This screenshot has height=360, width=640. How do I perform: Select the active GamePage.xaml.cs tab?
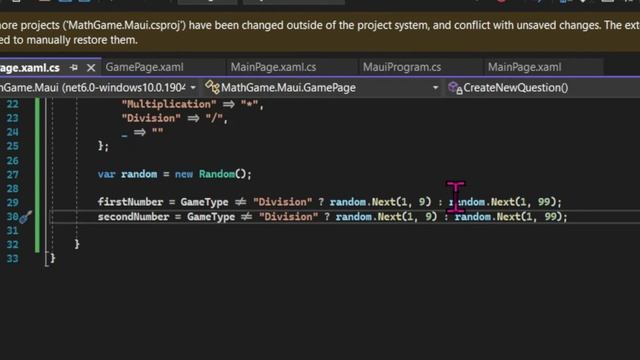click(30, 68)
